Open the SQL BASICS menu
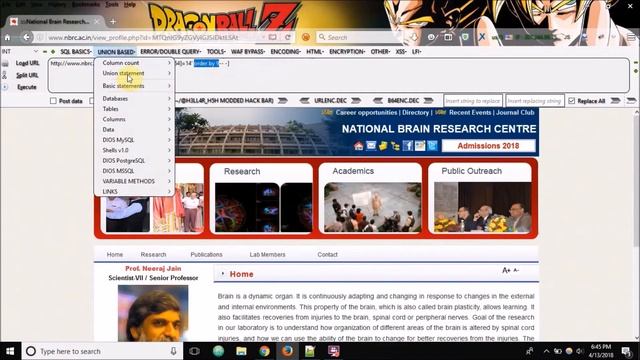Screen dimensions: 640x360 pos(76,52)
